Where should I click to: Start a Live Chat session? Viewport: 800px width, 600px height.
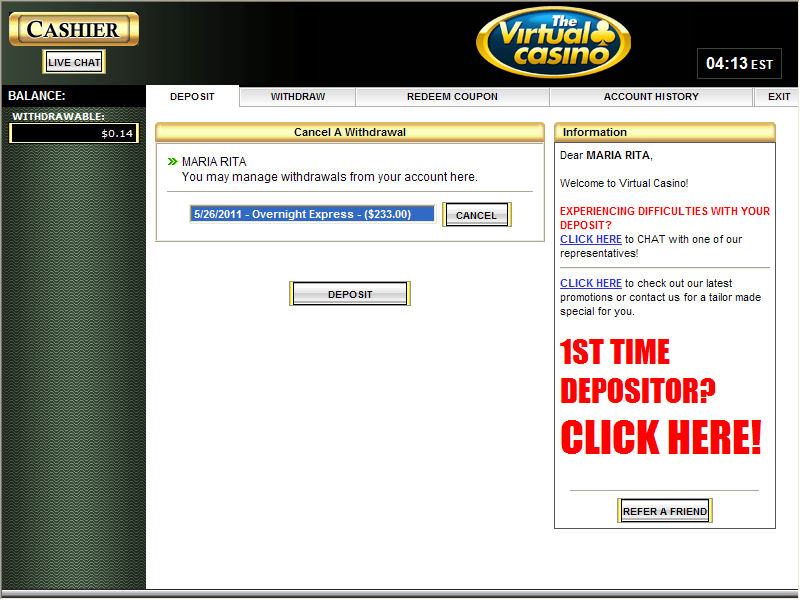[74, 62]
